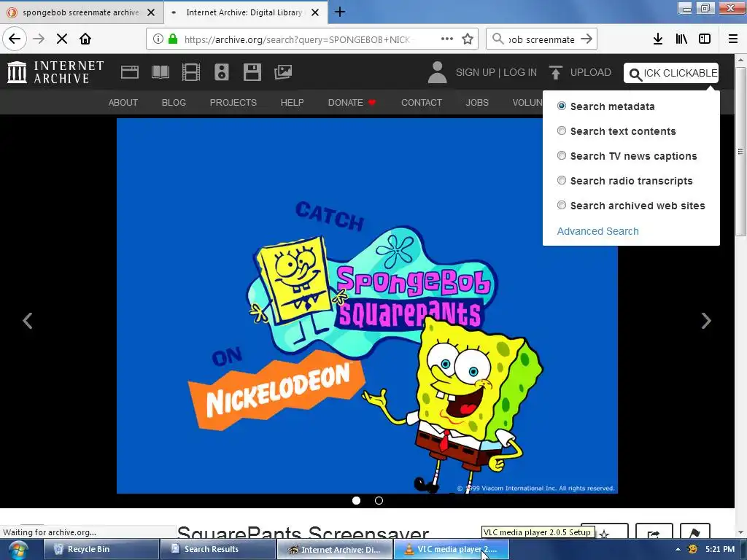This screenshot has width=747, height=560.
Task: Open the Images icon in Archive nav
Action: coord(283,72)
